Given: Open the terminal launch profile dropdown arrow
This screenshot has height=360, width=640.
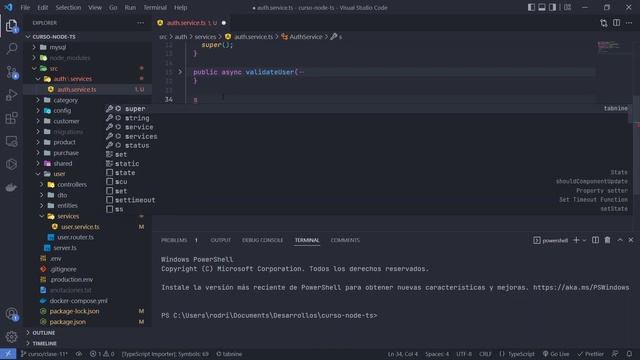Looking at the screenshot, I should point(584,240).
